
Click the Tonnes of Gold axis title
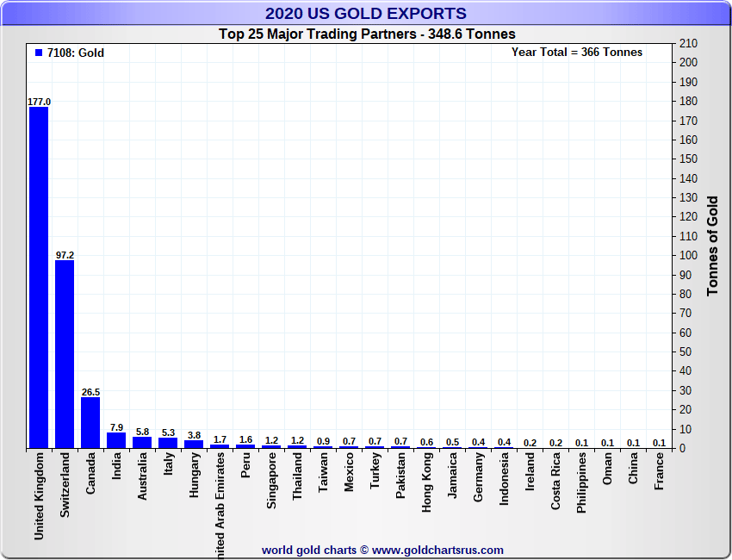[x=712, y=246]
